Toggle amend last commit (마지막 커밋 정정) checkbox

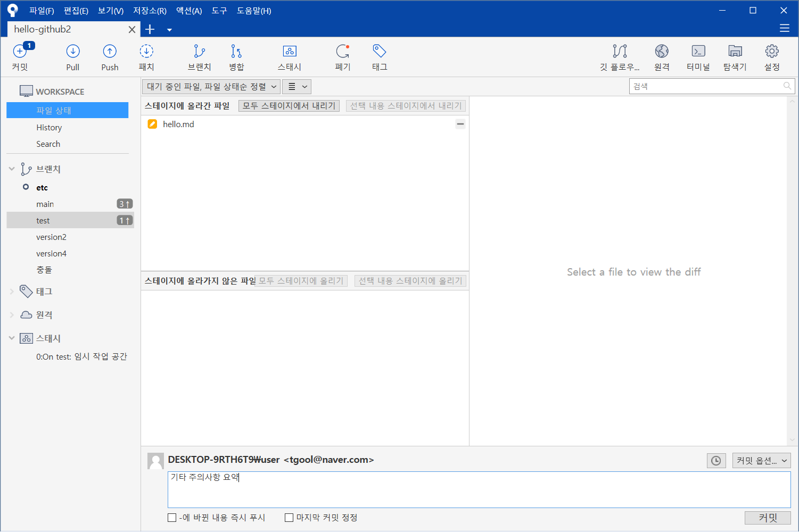tap(289, 518)
